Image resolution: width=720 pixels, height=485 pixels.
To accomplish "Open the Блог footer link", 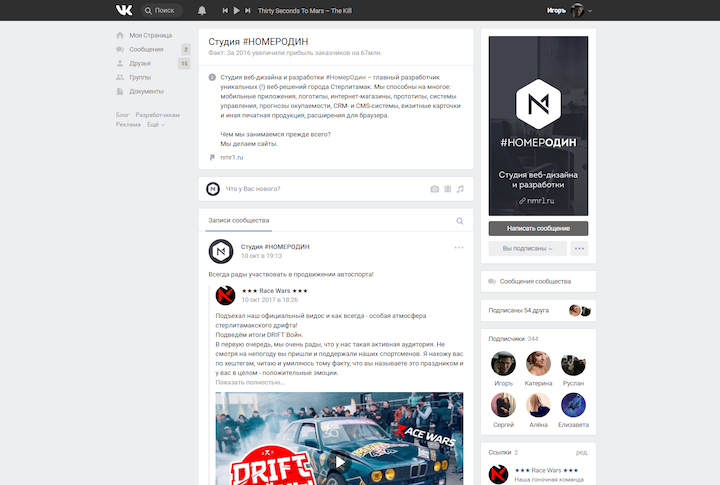I will coord(122,115).
